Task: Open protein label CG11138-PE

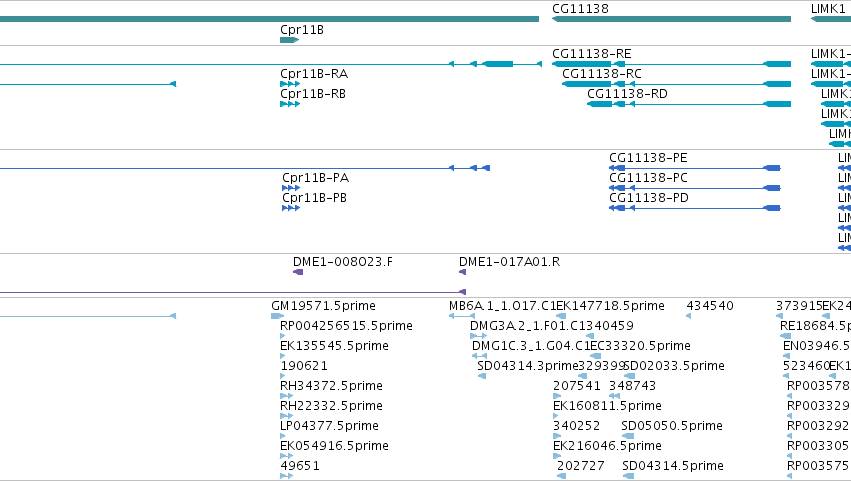Action: (648, 158)
